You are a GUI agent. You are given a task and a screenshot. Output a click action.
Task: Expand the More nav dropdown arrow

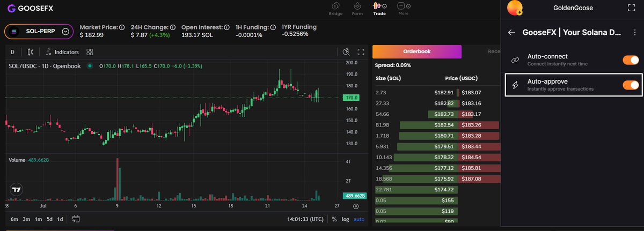point(408,6)
